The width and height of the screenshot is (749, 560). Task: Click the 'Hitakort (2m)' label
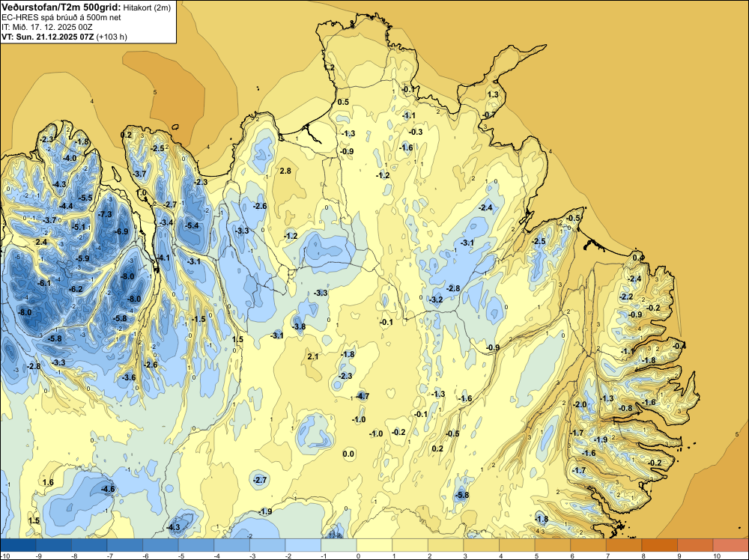147,7
